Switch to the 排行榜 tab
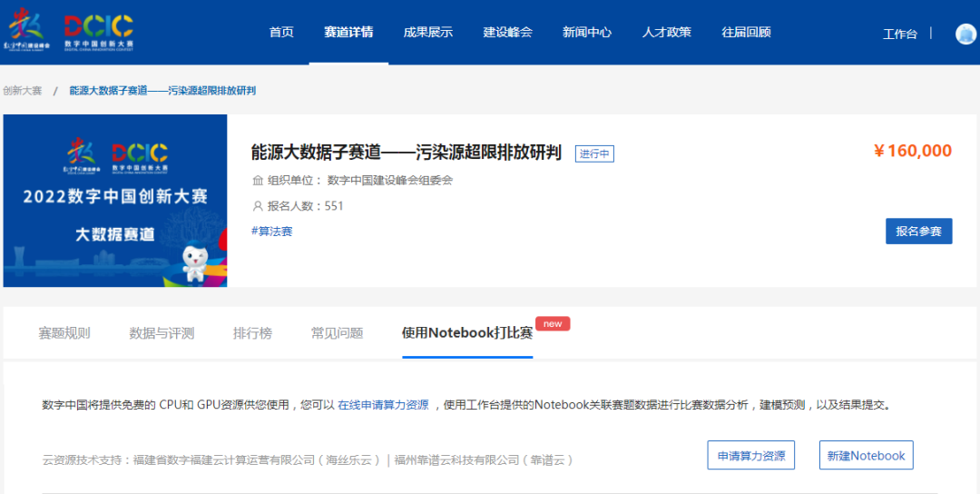Viewport: 980px width, 494px height. click(x=252, y=333)
